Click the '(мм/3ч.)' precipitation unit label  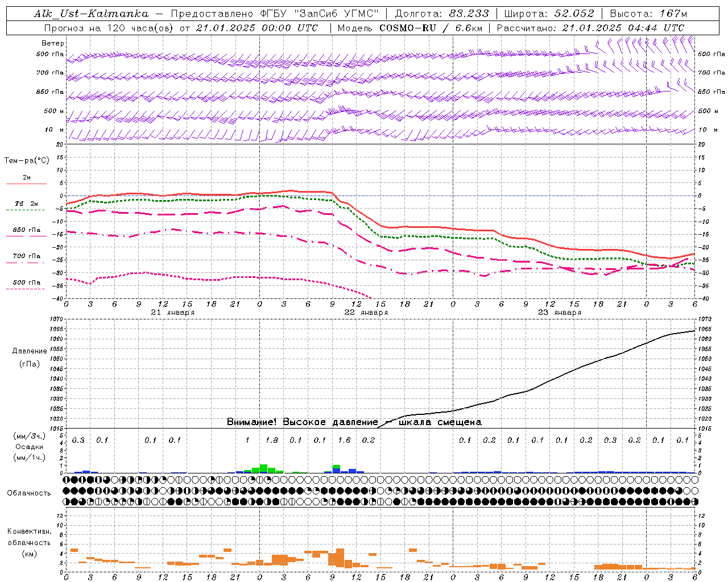click(30, 436)
